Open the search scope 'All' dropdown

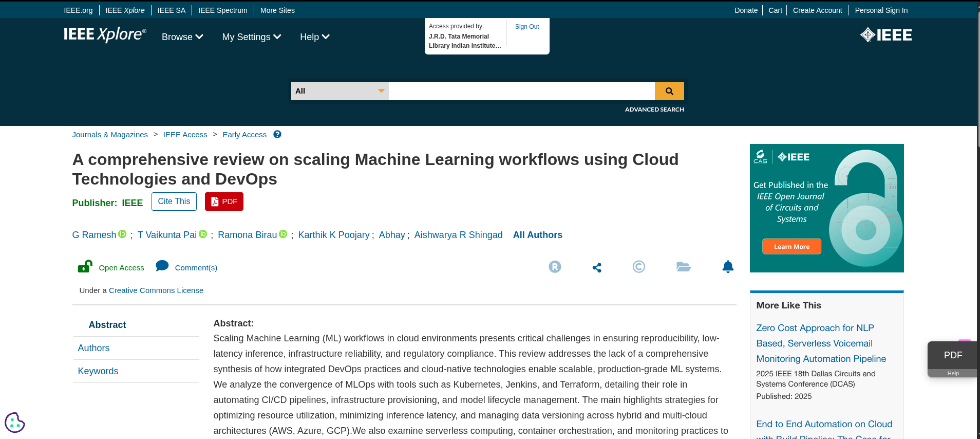[x=340, y=91]
